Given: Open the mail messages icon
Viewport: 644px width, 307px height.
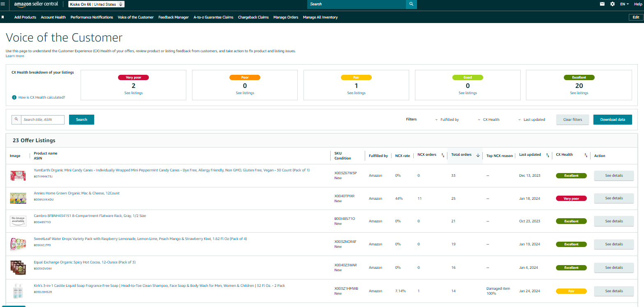Looking at the screenshot, I should (x=602, y=4).
